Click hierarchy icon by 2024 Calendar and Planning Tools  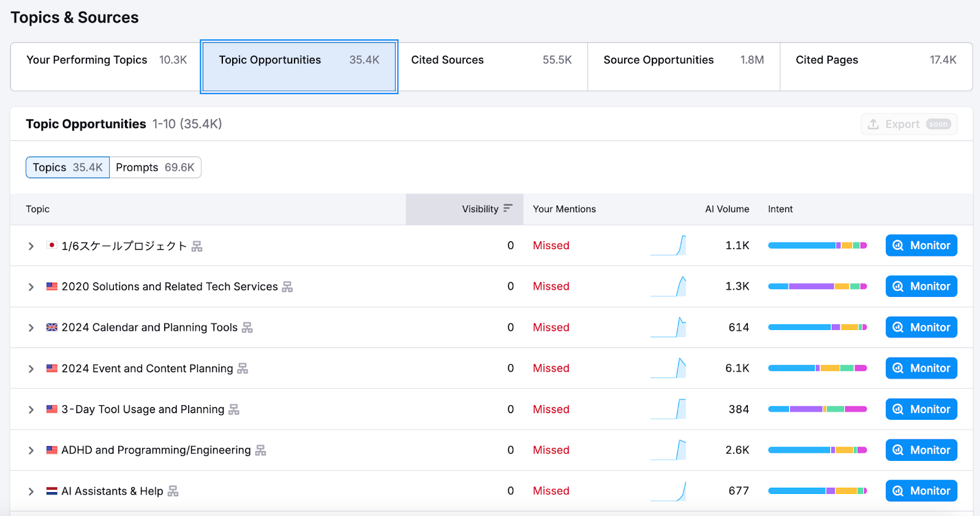pos(247,327)
